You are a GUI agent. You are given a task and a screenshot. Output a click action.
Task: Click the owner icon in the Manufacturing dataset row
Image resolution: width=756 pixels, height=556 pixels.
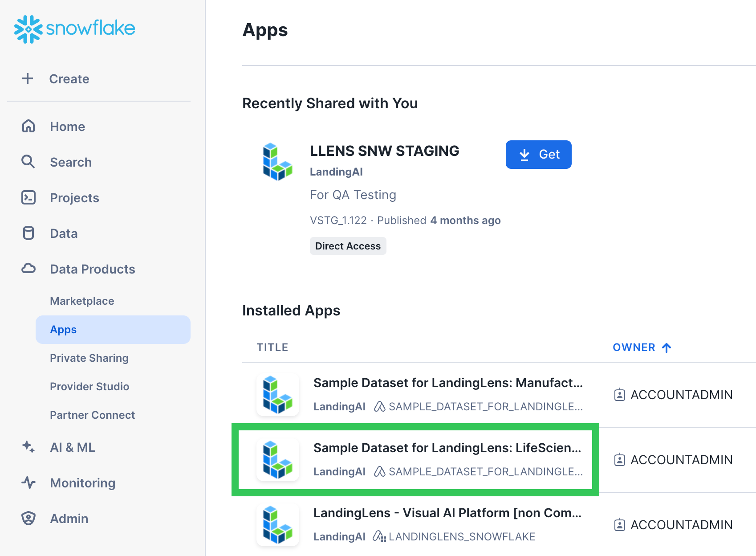point(620,395)
